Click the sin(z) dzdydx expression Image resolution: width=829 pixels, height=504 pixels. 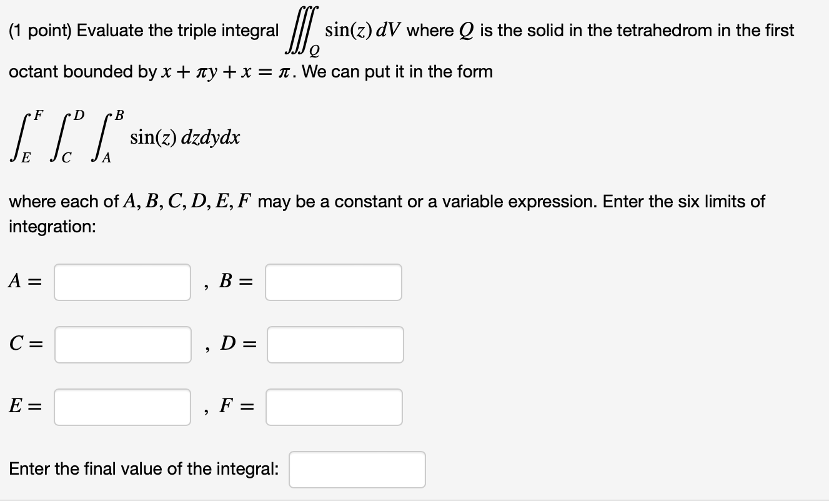184,138
